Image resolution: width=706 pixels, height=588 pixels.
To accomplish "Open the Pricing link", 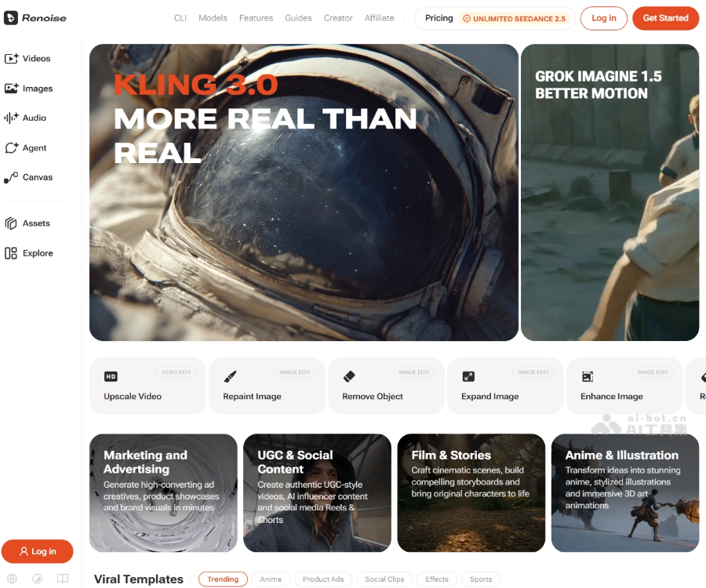I will click(x=439, y=18).
